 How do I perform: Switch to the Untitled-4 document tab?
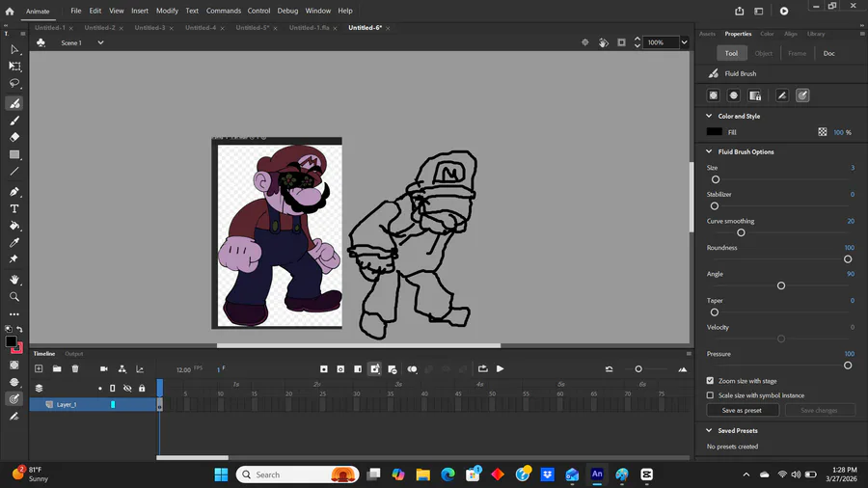(201, 28)
